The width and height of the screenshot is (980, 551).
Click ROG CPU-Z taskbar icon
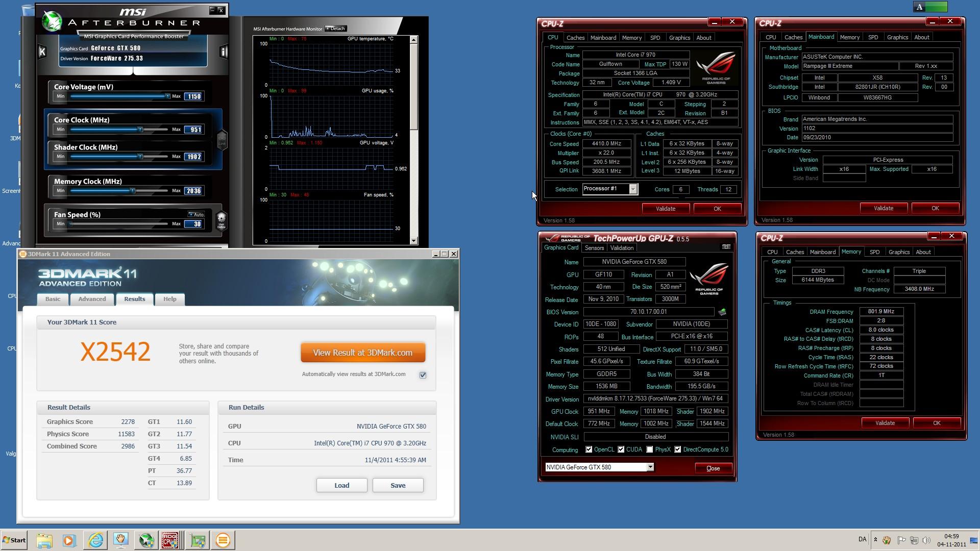pyautogui.click(x=170, y=540)
